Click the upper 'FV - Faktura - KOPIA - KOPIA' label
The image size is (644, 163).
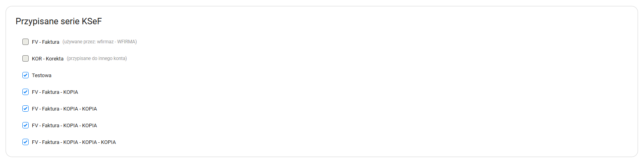coord(64,109)
